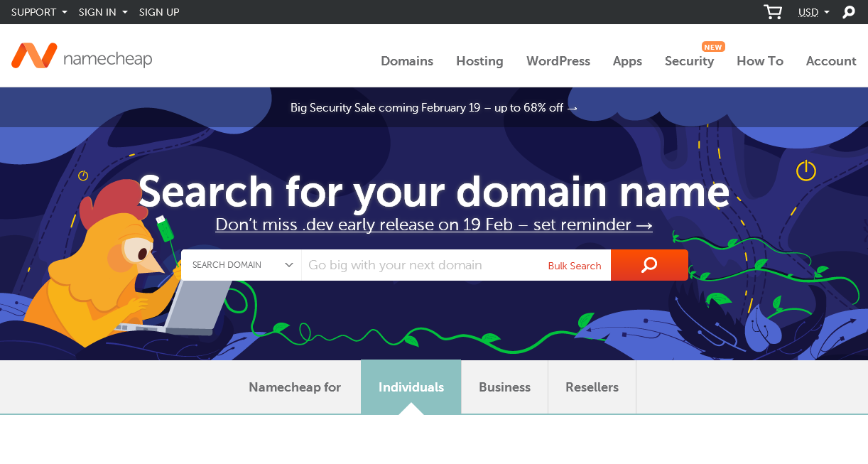
Task: Expand the USD currency selector
Action: pos(814,12)
